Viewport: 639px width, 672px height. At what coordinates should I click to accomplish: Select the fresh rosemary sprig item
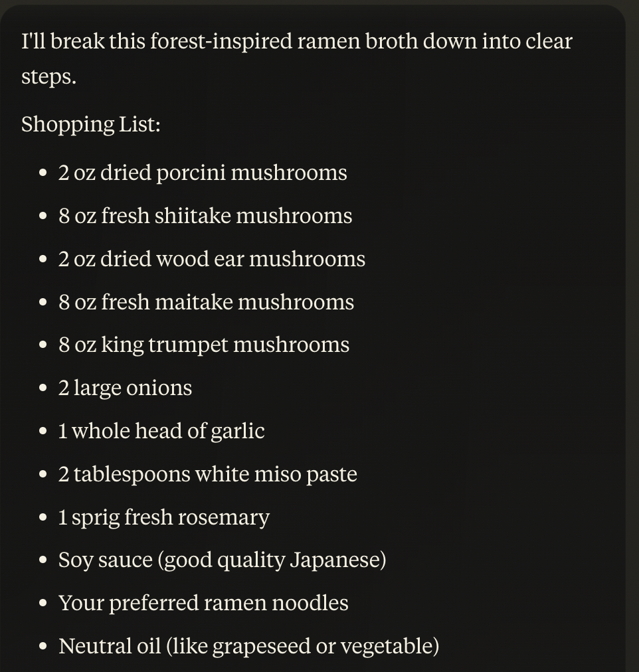[x=163, y=517]
